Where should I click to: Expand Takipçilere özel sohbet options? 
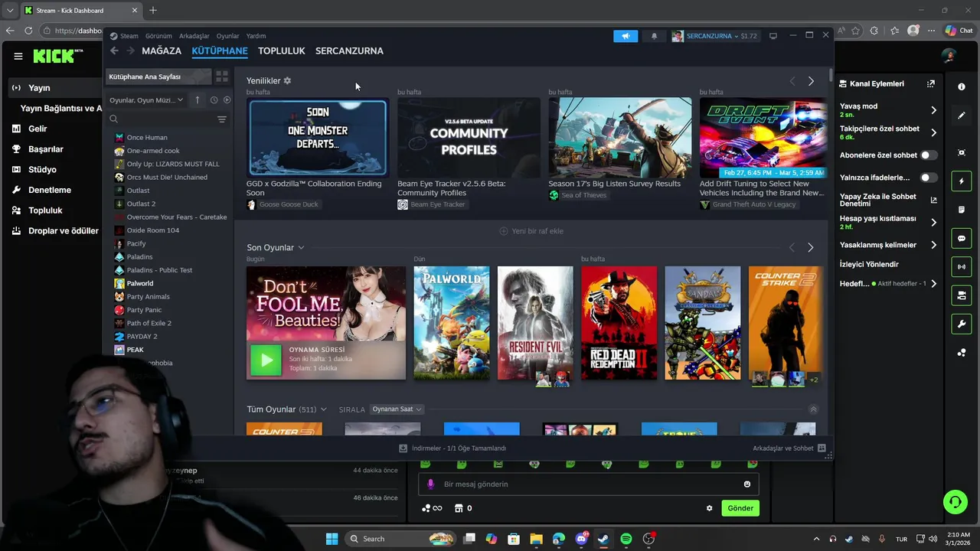(x=933, y=132)
